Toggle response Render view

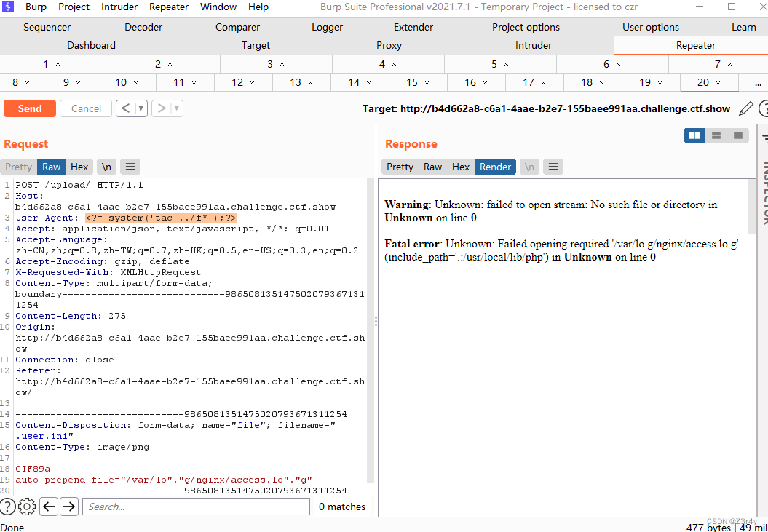click(495, 167)
